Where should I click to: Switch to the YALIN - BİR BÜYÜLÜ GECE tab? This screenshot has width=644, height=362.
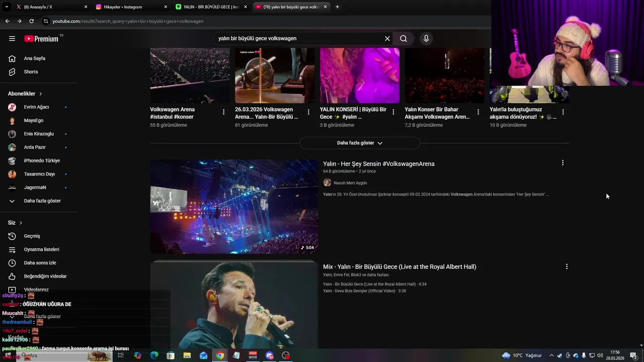click(211, 7)
